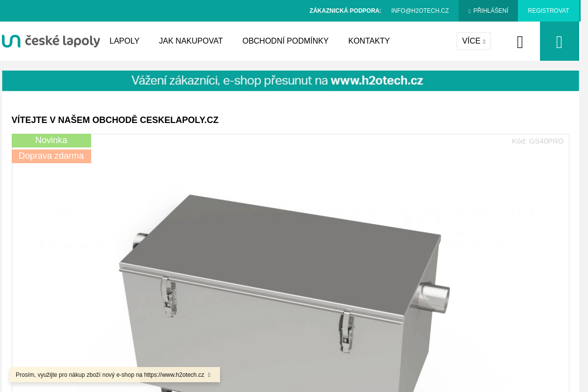Navigate to Kontakty page
This screenshot has width=588, height=392.
pos(369,41)
